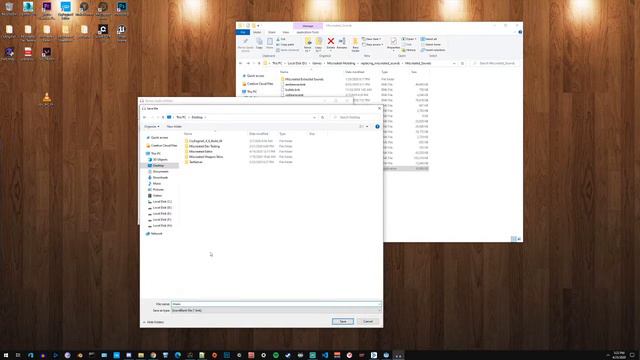This screenshot has width=640, height=360.
Task: Open the Home tab in Explorer ribbon
Action: click(257, 32)
